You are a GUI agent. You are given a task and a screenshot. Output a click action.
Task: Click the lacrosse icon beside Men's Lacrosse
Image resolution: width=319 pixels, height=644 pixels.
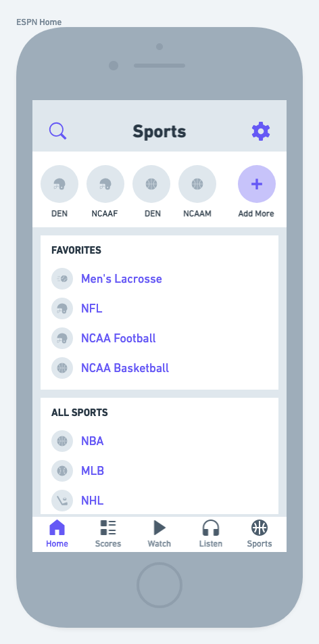(x=62, y=279)
